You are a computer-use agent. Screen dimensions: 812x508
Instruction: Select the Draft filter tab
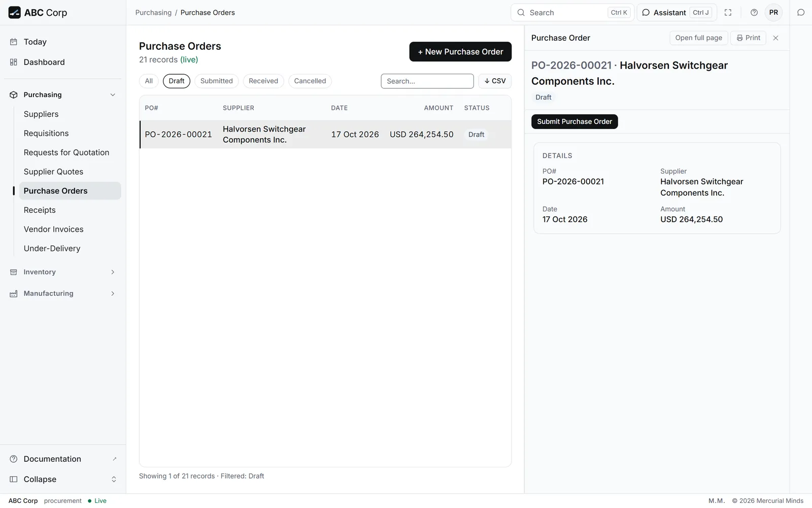(177, 81)
